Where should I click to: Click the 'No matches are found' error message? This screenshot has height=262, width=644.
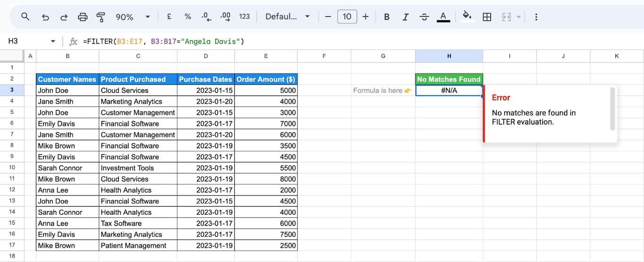coord(534,117)
